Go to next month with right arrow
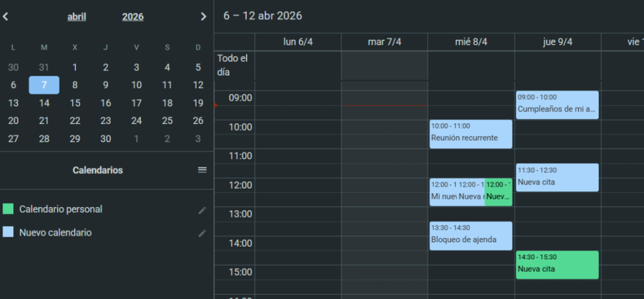 [203, 17]
